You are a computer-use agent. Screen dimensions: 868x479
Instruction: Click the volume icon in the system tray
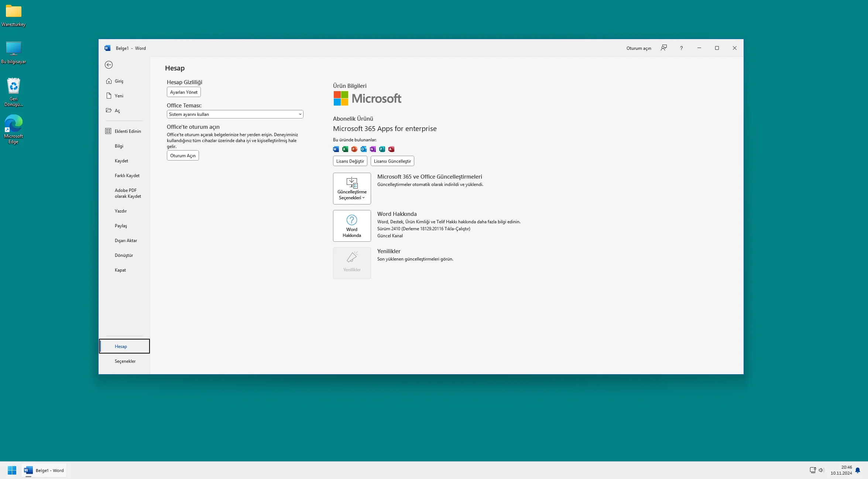821,470
